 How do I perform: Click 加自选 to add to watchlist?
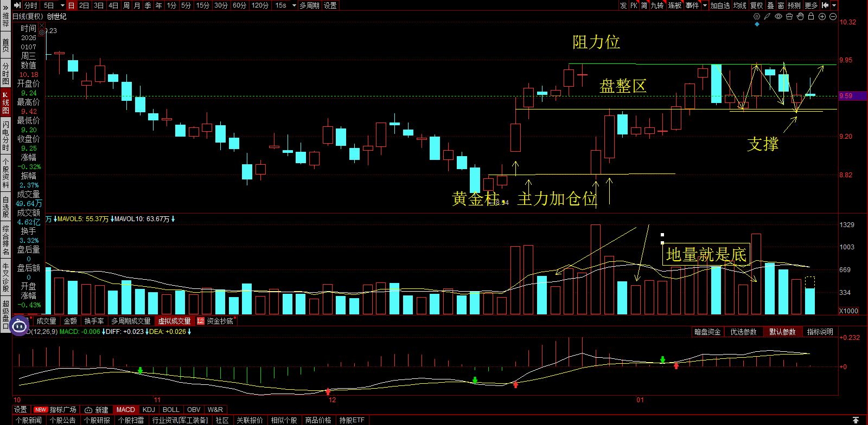(x=720, y=5)
